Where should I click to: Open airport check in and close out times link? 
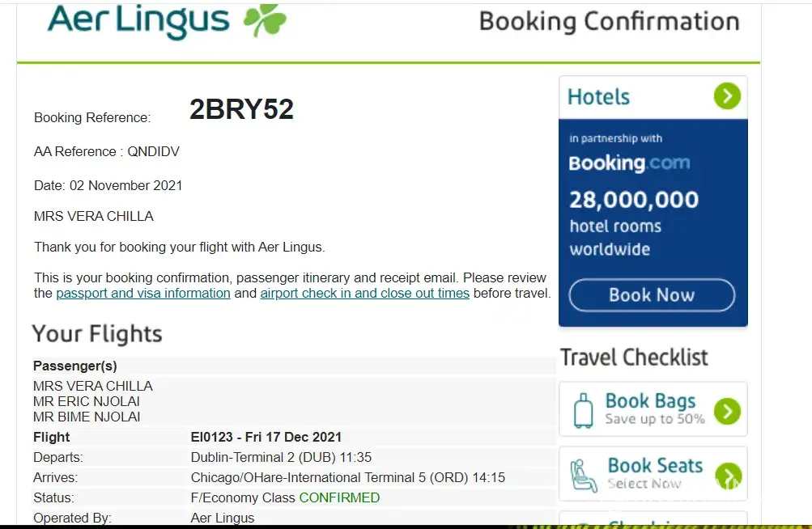tap(364, 293)
